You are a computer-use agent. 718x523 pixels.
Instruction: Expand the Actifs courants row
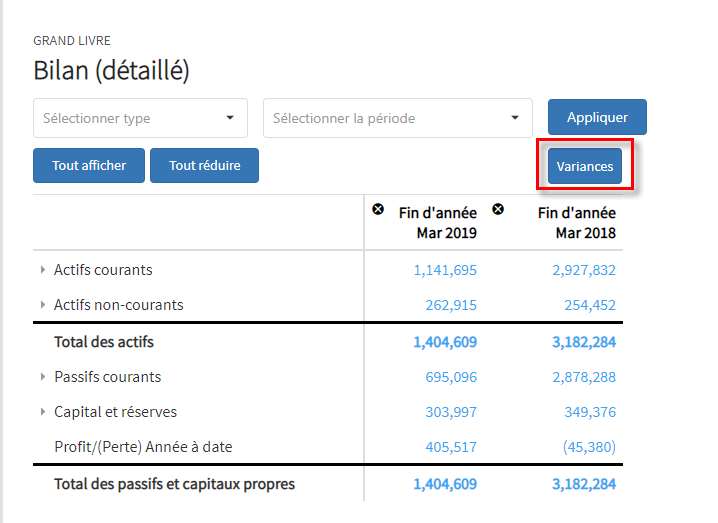point(43,270)
